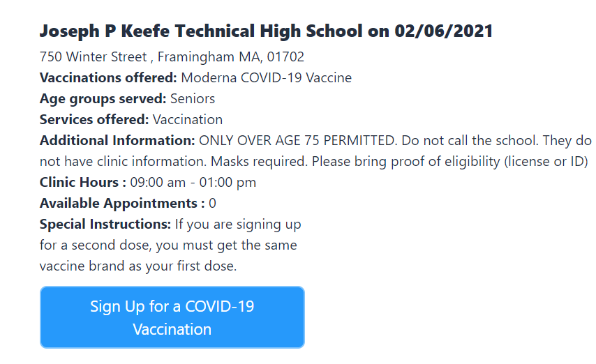Click the Sign Up for a COVID-19 Vaccination button
The image size is (596, 364).
(x=172, y=317)
